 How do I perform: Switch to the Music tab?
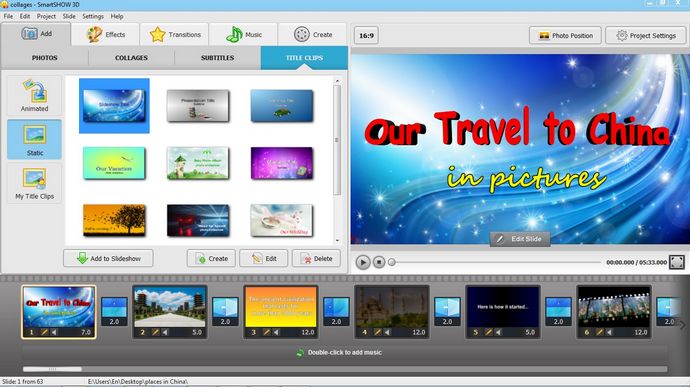coord(244,35)
